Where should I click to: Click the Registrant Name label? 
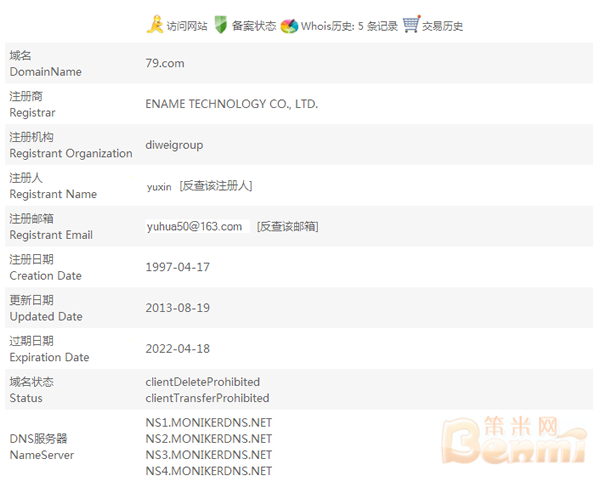point(53,194)
